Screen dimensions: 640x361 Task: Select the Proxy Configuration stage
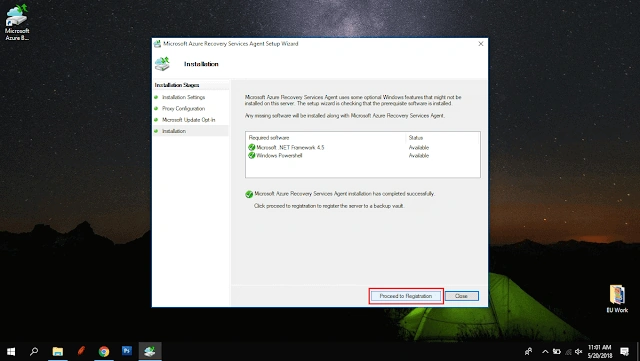[x=183, y=109]
